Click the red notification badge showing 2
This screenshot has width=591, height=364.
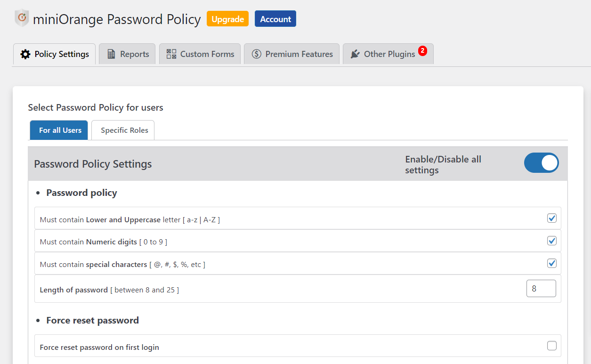[x=422, y=50]
